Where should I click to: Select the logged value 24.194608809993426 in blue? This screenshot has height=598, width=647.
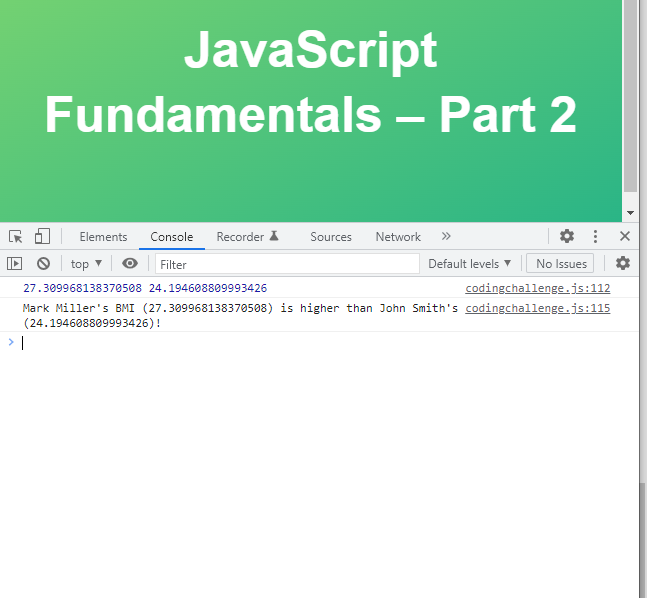(208, 288)
